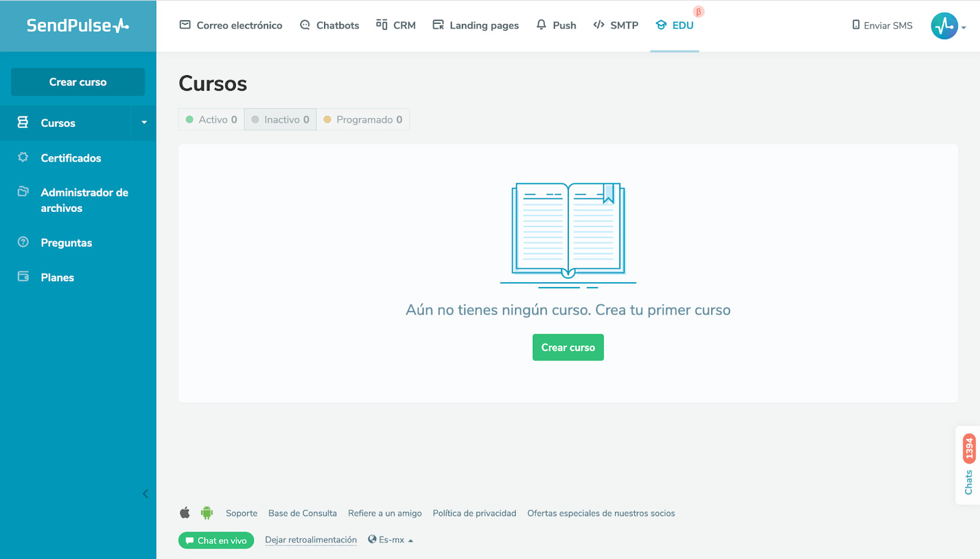
Task: Filter courses by Activo
Action: [211, 119]
